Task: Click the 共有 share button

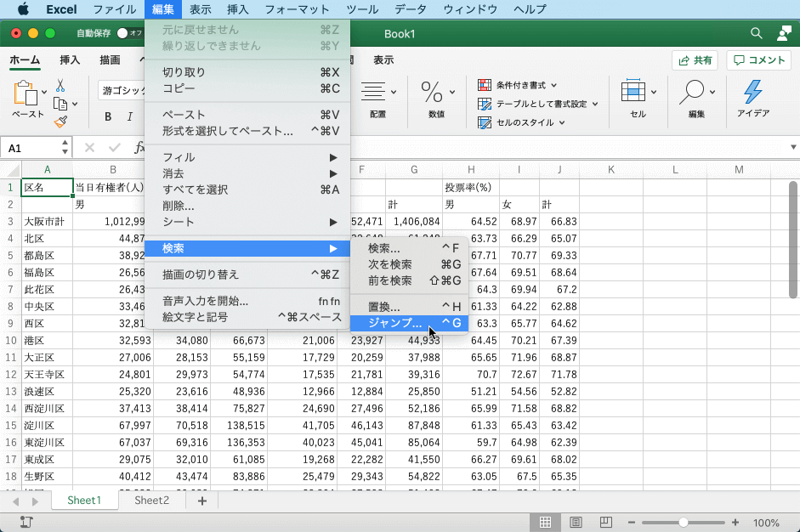Action: (x=695, y=60)
